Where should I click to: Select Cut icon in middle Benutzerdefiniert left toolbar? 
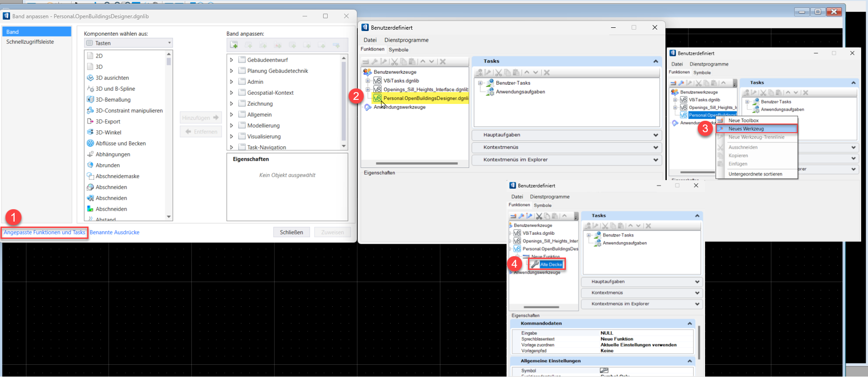394,62
